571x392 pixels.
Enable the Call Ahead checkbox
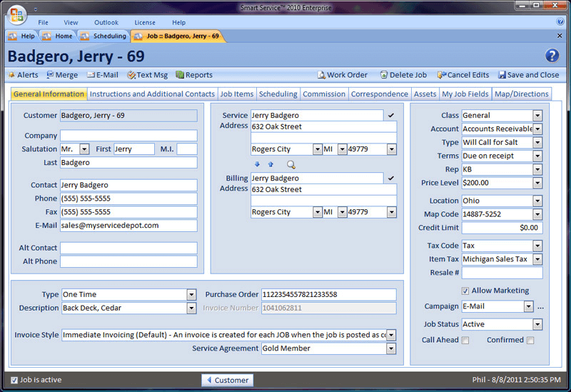click(x=465, y=341)
